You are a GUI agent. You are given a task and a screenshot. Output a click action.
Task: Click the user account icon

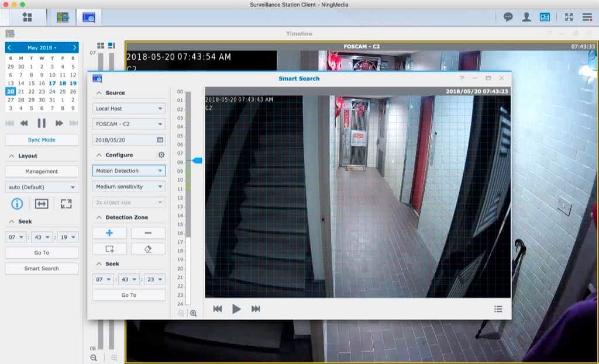[526, 17]
